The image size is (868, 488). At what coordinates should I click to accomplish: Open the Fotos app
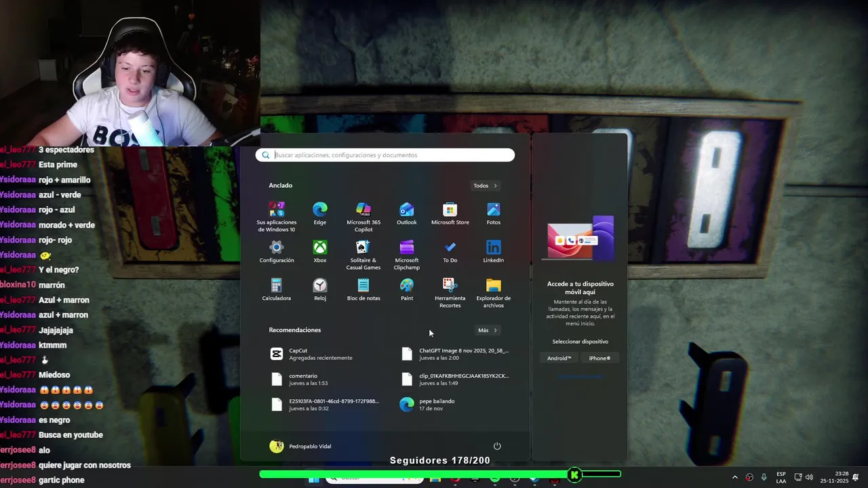[494, 214]
